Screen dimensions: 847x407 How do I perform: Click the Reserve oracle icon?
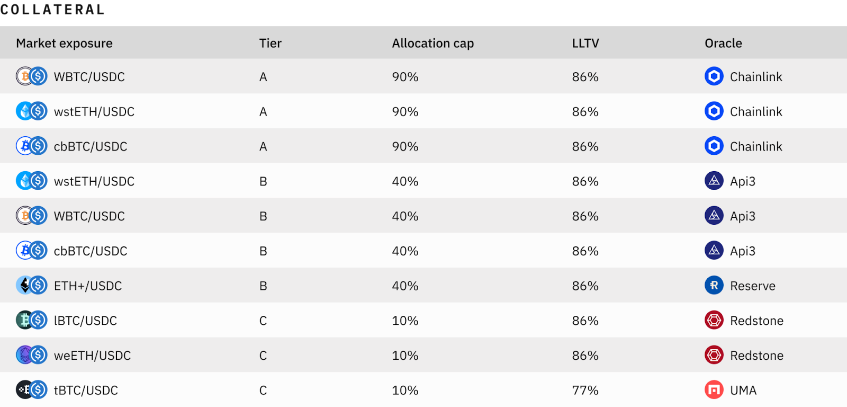tap(714, 286)
